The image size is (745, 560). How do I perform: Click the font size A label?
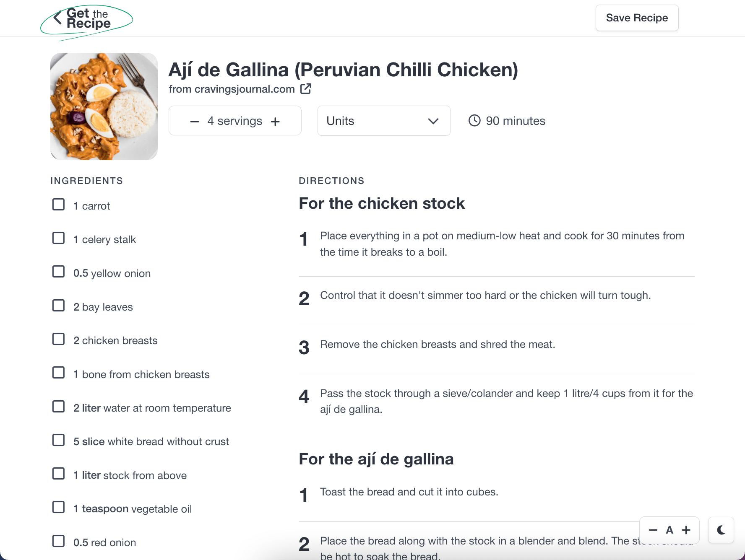[x=669, y=530]
